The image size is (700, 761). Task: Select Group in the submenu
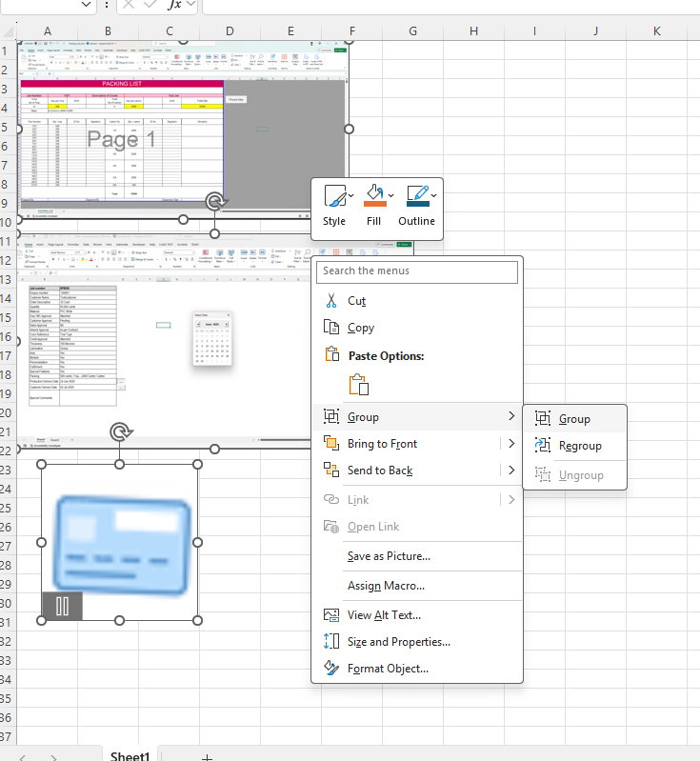(x=574, y=419)
